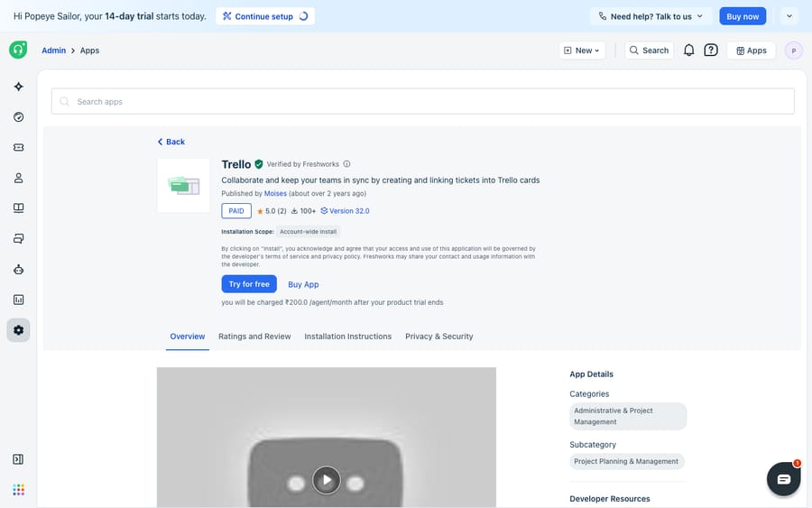Viewport: 812px width, 508px height.
Task: Open the Admin gear icon in sidebar
Action: (x=19, y=330)
